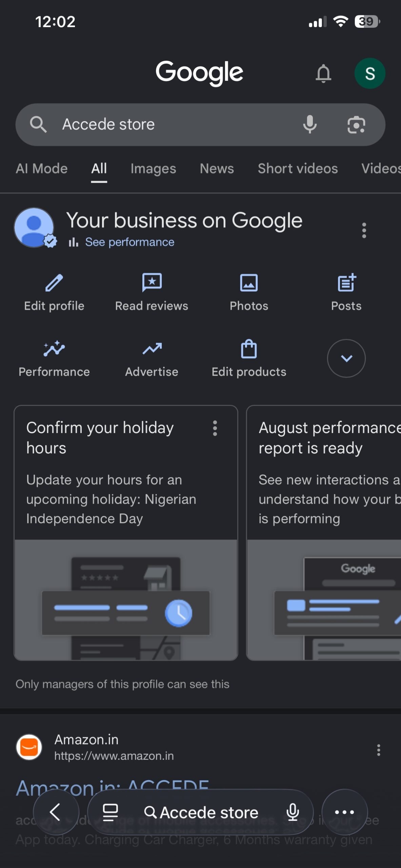Open the Short videos tab
Screen dimensions: 401x868
tap(298, 169)
